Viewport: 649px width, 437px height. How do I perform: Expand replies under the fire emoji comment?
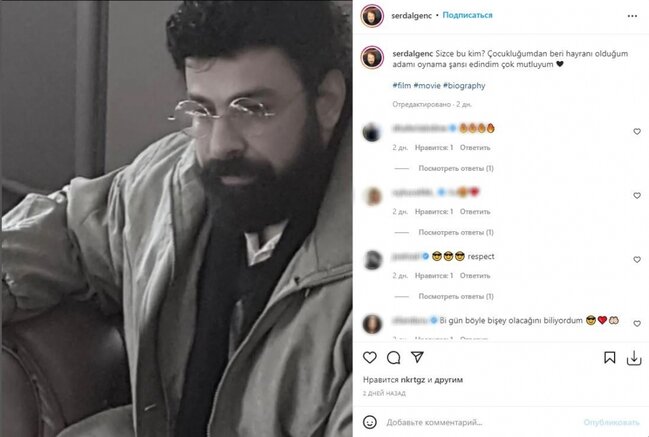pyautogui.click(x=456, y=168)
